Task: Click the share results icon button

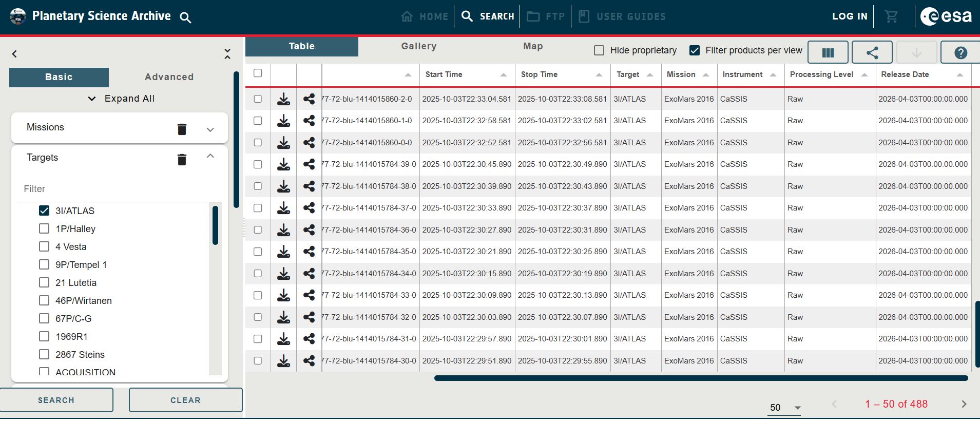Action: (872, 52)
